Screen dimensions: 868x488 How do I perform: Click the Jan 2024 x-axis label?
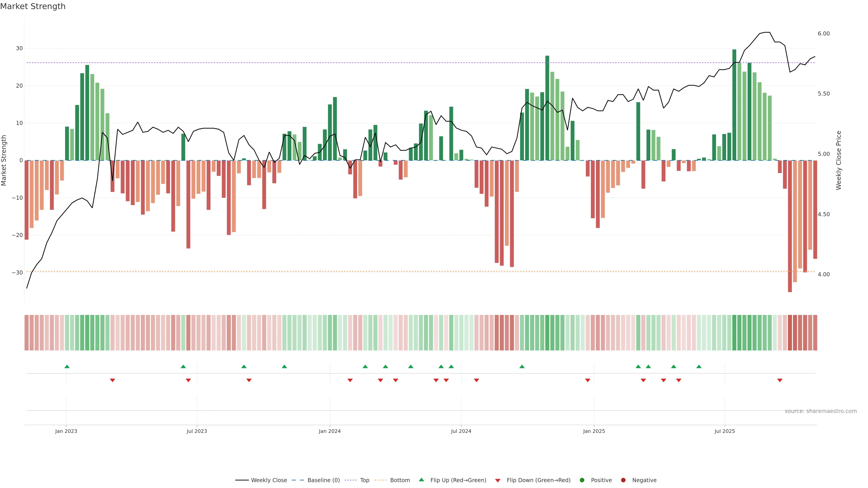[x=330, y=431]
